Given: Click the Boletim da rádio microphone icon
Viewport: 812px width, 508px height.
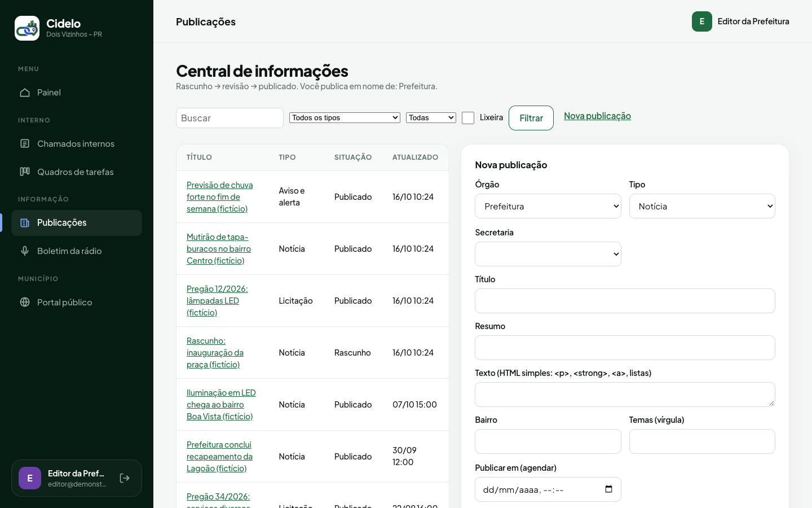Looking at the screenshot, I should 25,251.
